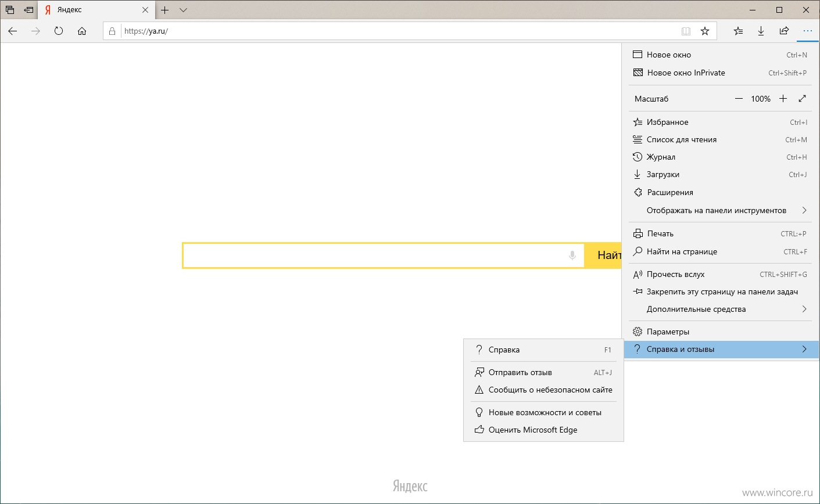Viewport: 820px width, 504px height.
Task: Open Новое окно menu item
Action: [720, 55]
